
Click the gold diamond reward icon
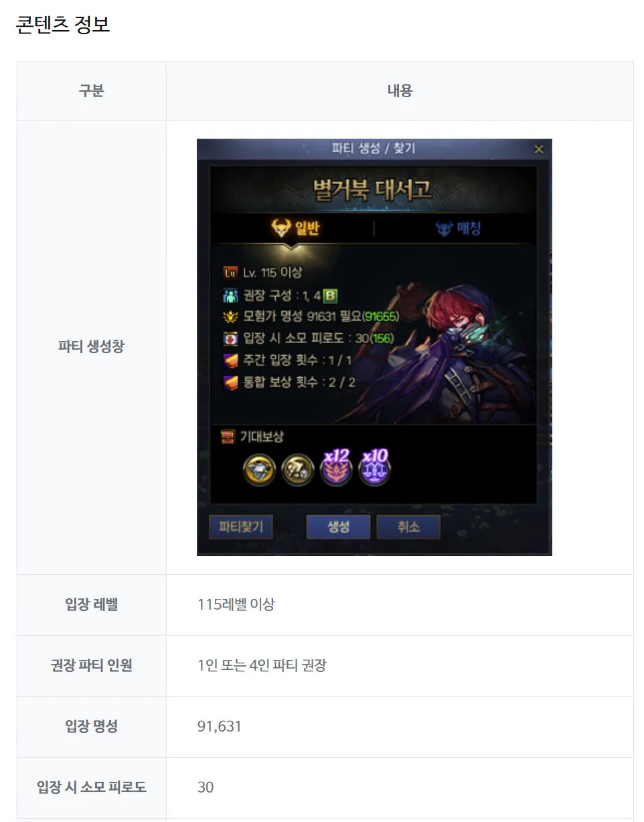click(x=259, y=470)
